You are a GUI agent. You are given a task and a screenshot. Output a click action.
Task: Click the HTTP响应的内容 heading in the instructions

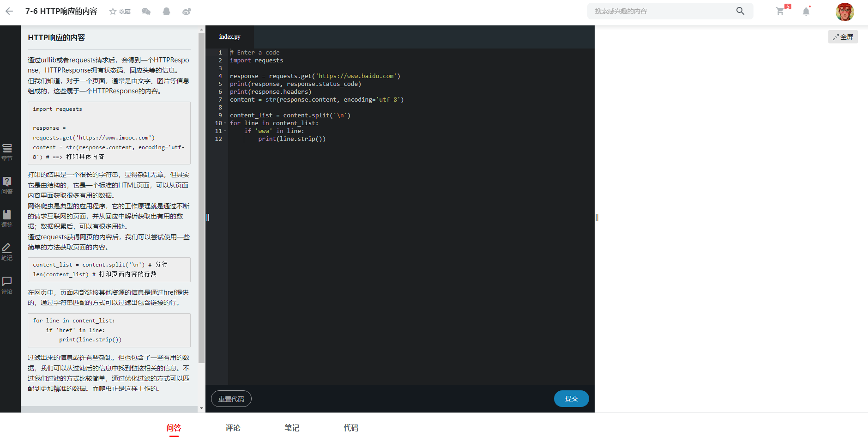[x=56, y=38]
